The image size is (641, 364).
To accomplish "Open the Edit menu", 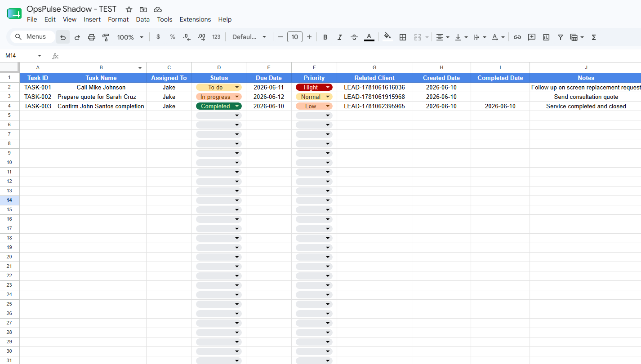I will [50, 19].
